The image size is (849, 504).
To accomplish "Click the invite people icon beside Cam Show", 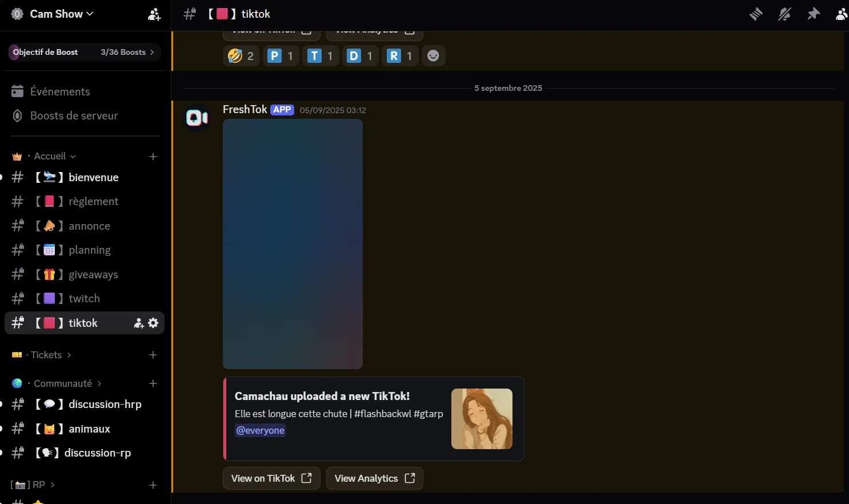I will coord(154,14).
